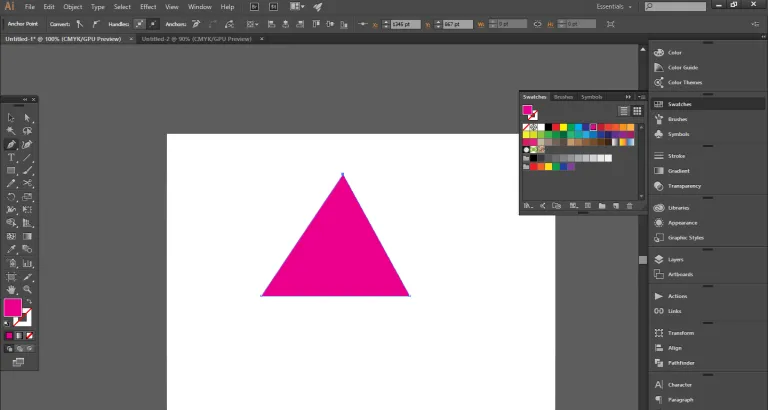Image resolution: width=768 pixels, height=410 pixels.
Task: Choose the Paintbrush tool
Action: tap(27, 171)
